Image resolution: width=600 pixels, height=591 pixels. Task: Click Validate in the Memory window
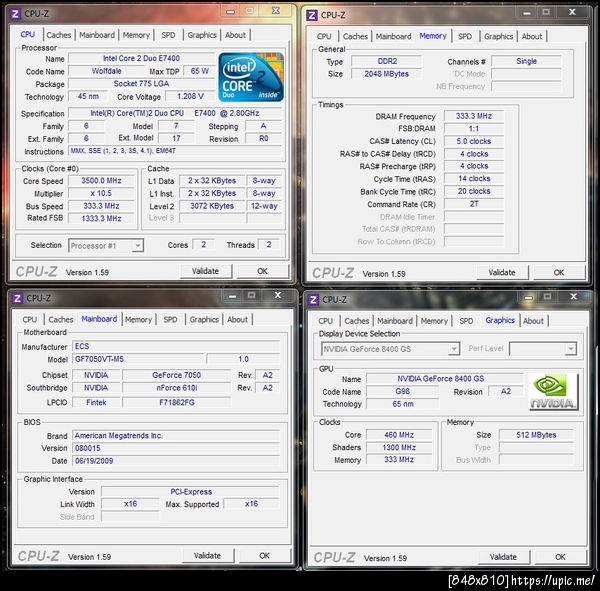502,273
